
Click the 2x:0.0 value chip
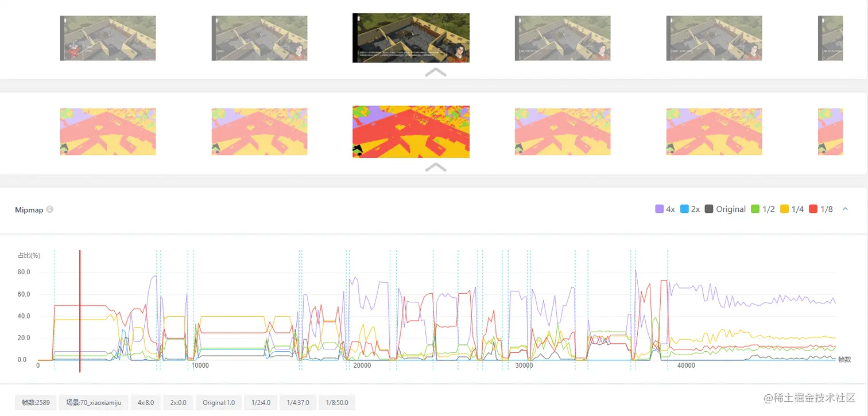click(179, 403)
